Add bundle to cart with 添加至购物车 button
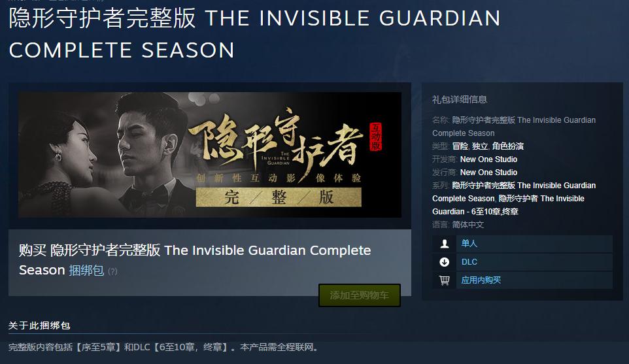This screenshot has height=364, width=629. pos(360,295)
